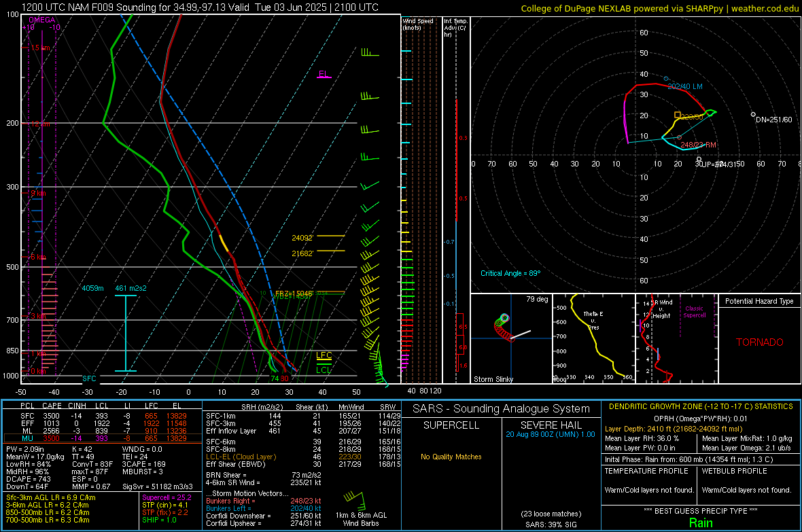
Task: Click the red TORNADO hazard text
Action: click(x=760, y=342)
